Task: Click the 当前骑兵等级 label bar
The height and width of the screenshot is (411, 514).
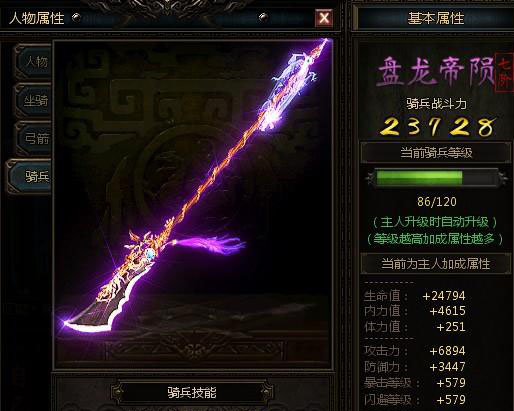Action: (436, 153)
